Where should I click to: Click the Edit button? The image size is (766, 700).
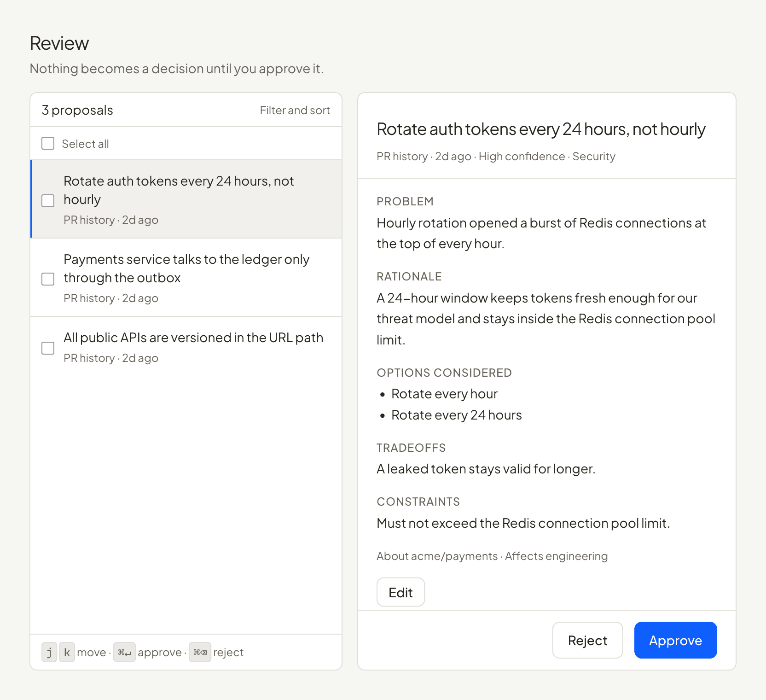[400, 592]
